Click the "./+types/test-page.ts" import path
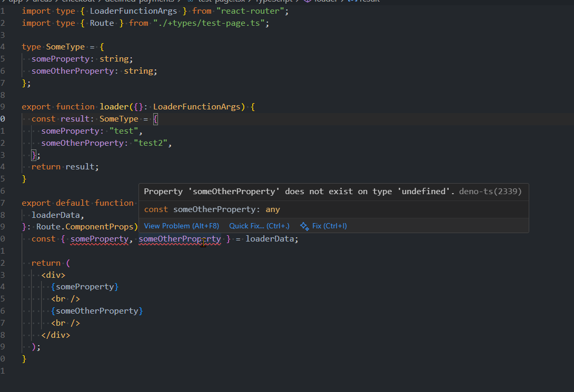Viewport: 574px width, 392px height. pos(209,23)
